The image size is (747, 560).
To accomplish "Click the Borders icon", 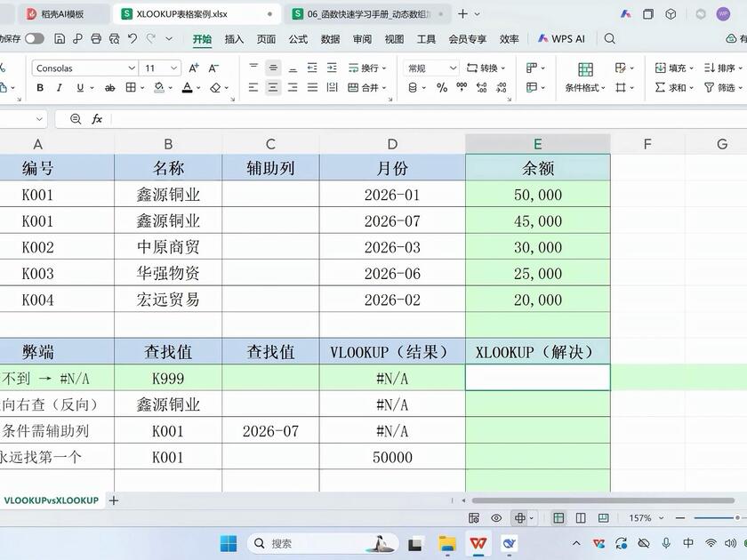I will (131, 88).
